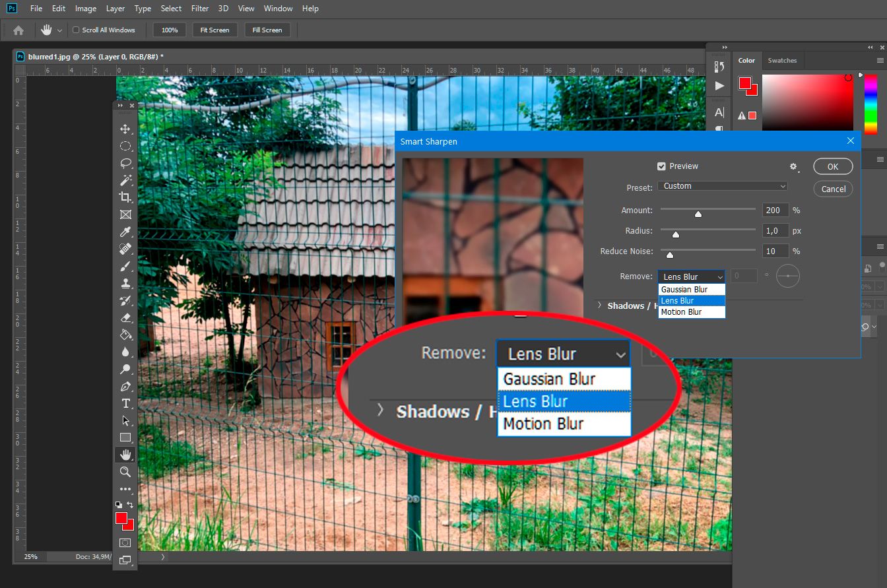Viewport: 887px width, 588px height.
Task: Adjust the Reduce Noise slider handle
Action: click(670, 255)
